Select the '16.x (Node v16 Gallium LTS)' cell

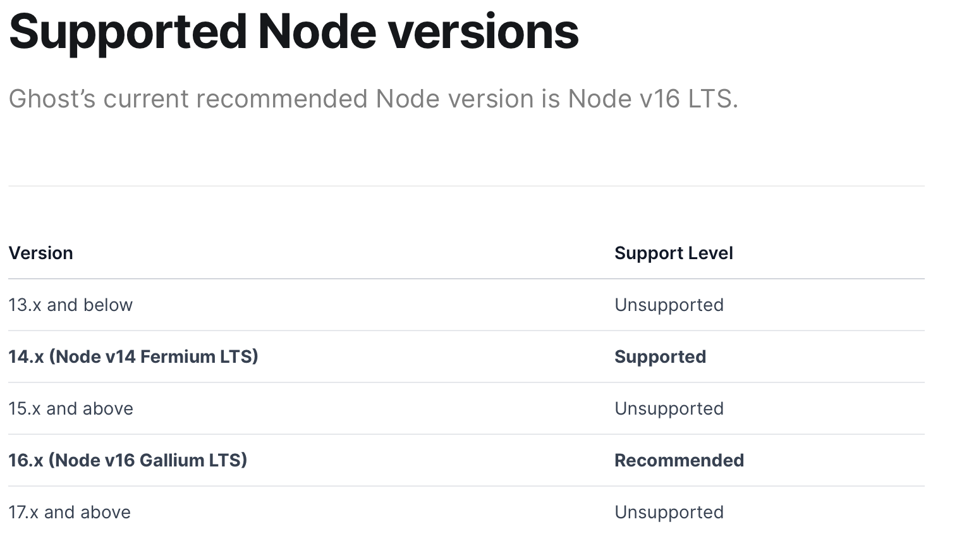[x=128, y=460]
